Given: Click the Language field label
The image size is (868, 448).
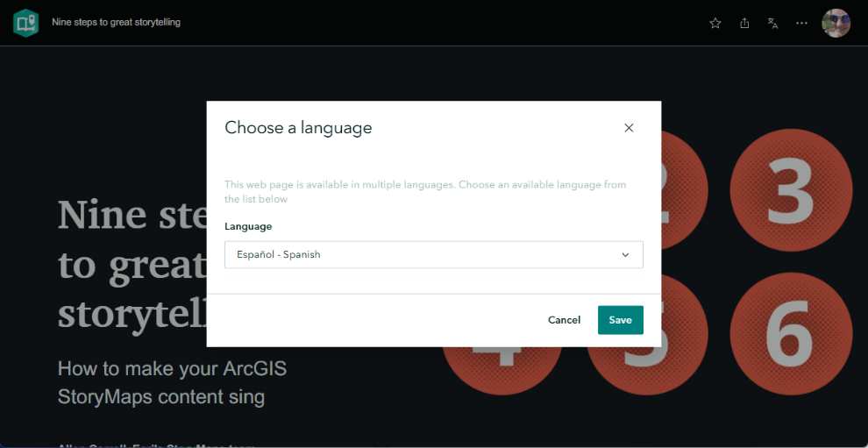Looking at the screenshot, I should pyautogui.click(x=248, y=226).
